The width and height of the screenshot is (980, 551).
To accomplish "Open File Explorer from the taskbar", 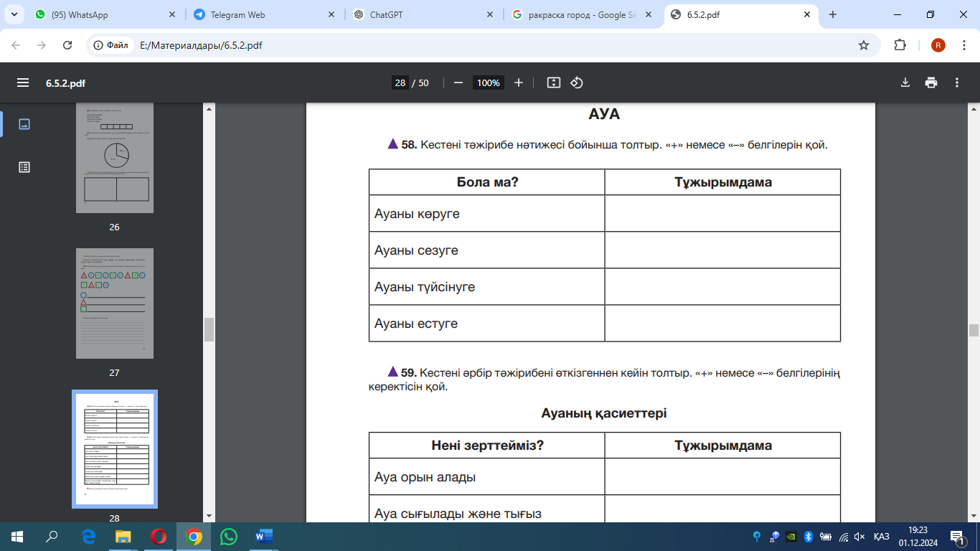I will [x=123, y=537].
